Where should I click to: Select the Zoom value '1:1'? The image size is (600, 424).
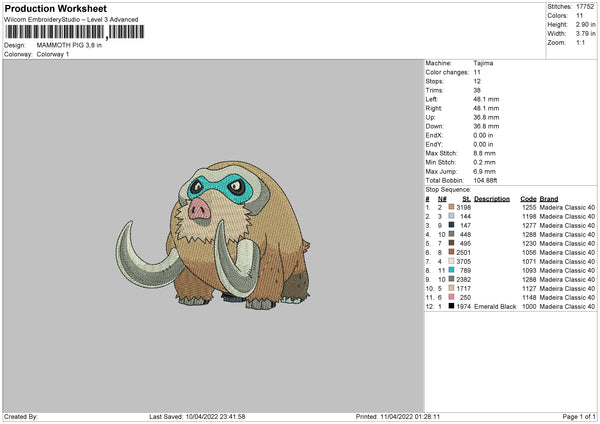coord(580,43)
